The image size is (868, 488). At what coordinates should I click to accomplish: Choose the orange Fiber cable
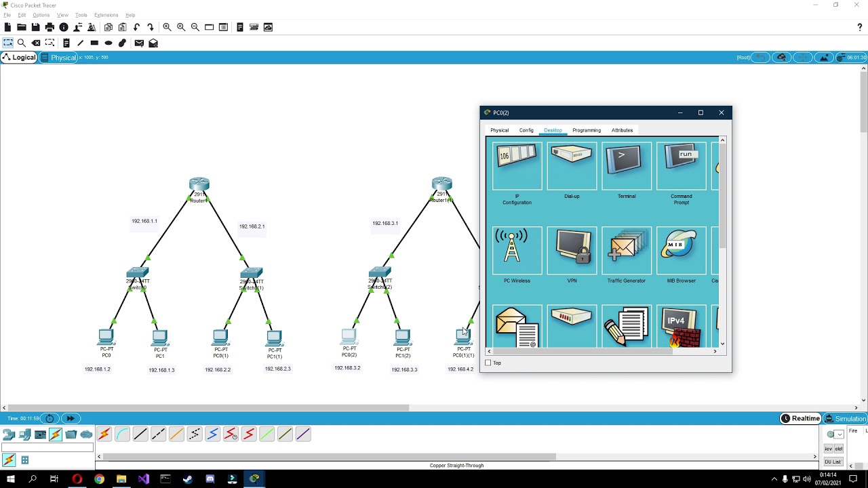pos(176,434)
